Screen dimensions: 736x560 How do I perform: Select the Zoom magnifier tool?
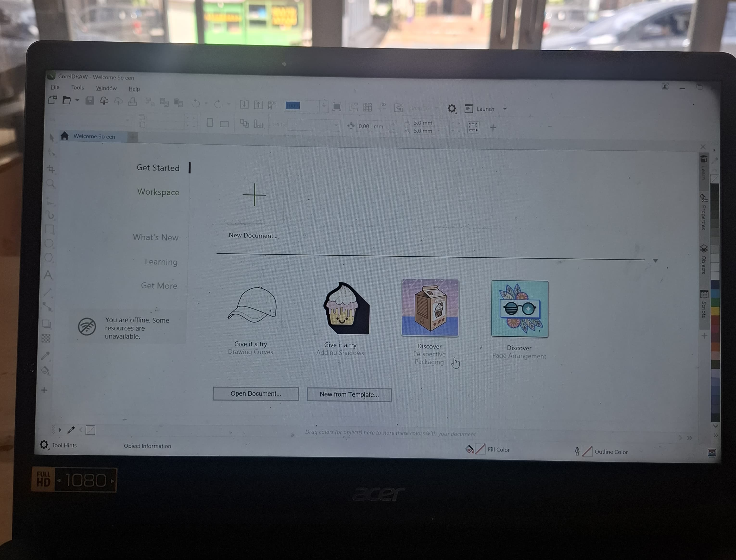[x=51, y=184]
